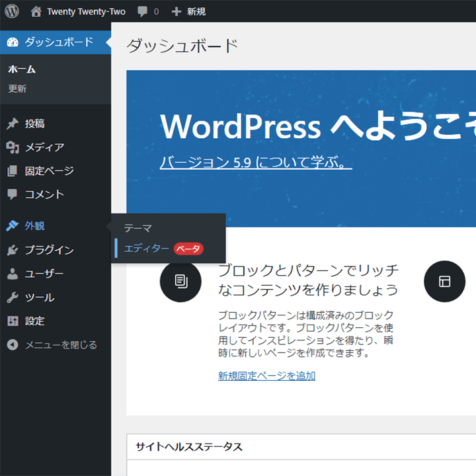Click 更新 under the dashboard menu
The width and height of the screenshot is (476, 476).
coord(17,89)
